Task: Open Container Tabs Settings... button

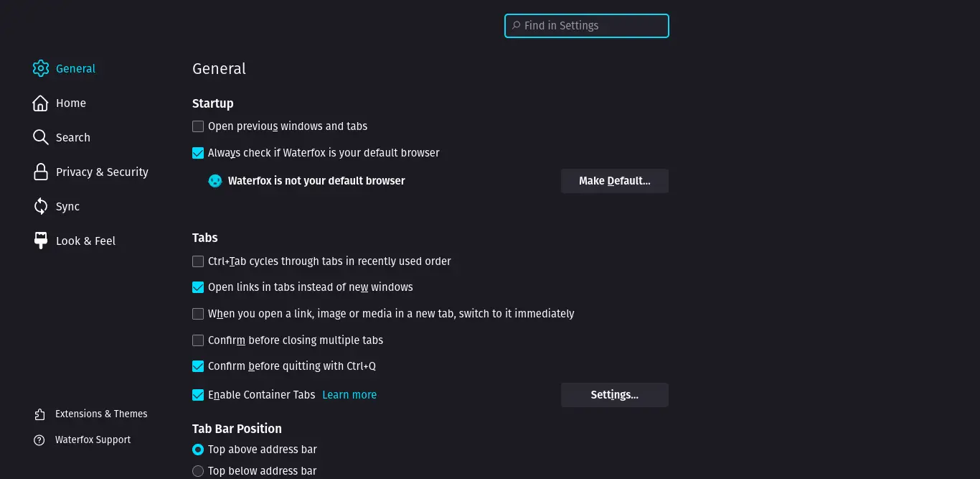Action: coord(615,395)
